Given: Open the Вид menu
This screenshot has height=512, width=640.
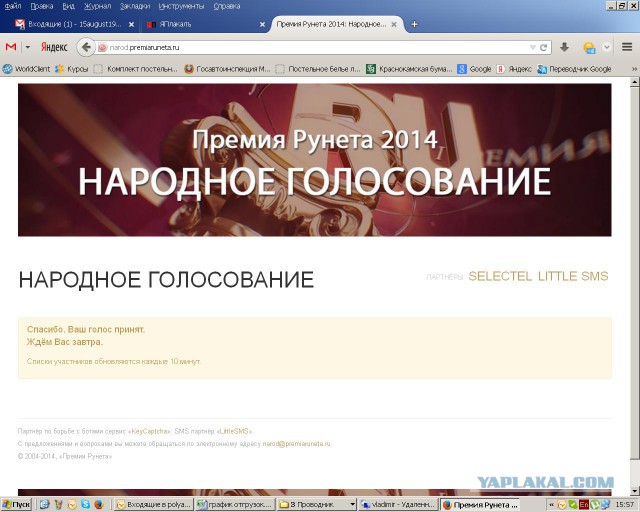Looking at the screenshot, I should tap(69, 6).
